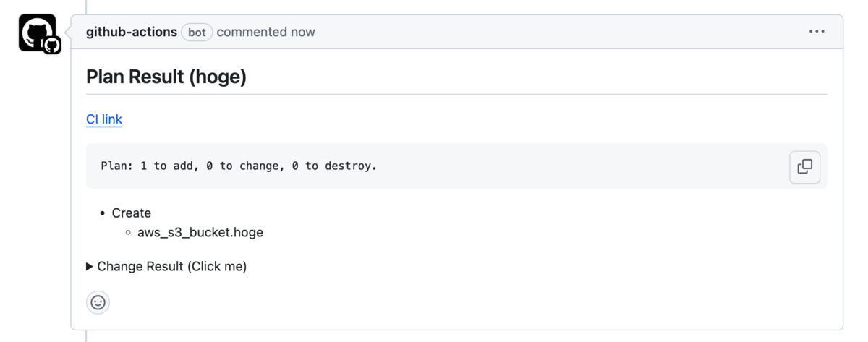Screen dimensions: 868x342
Task: Click the word "commented" in the header
Action: (x=246, y=32)
